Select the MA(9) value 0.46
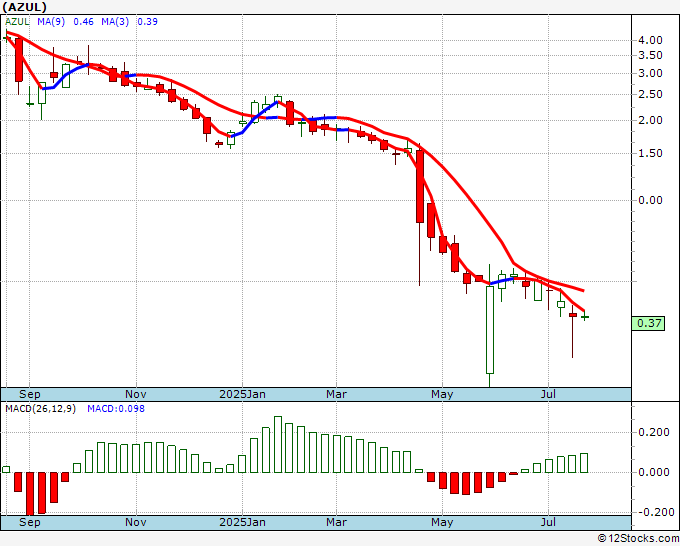Viewport: 680px width, 546px height. point(83,22)
